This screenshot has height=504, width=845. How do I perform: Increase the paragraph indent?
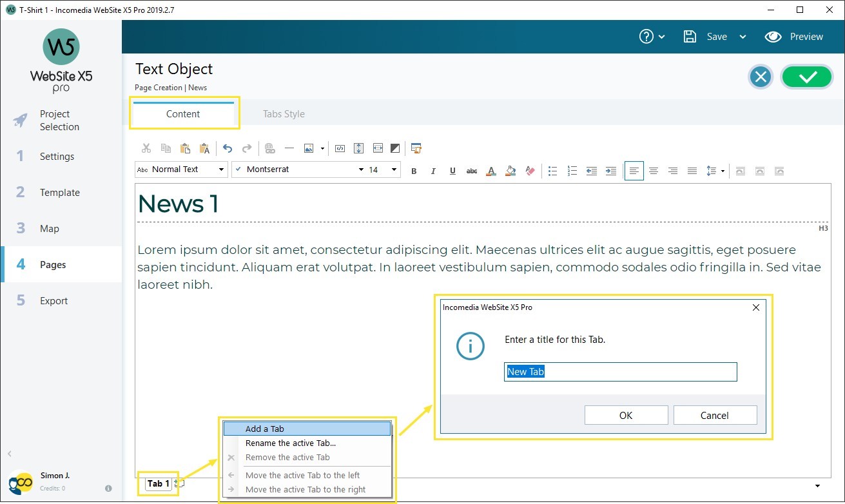[x=611, y=171]
